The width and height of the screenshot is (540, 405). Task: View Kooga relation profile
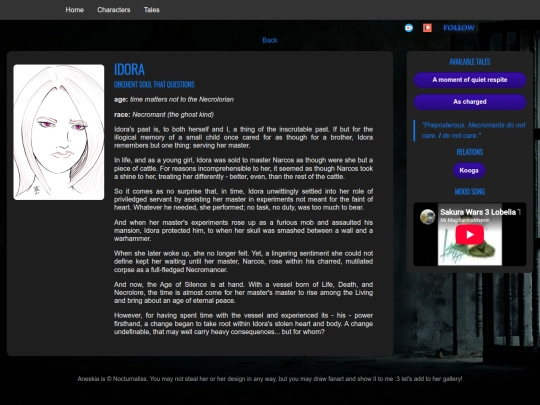(469, 170)
